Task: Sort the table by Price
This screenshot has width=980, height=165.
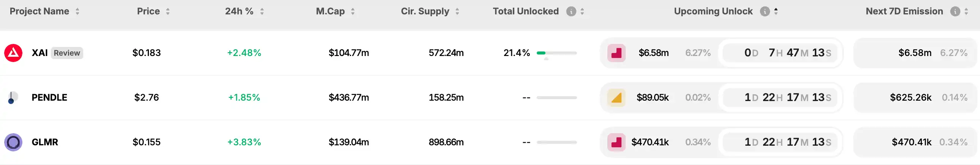Action: pos(168,11)
